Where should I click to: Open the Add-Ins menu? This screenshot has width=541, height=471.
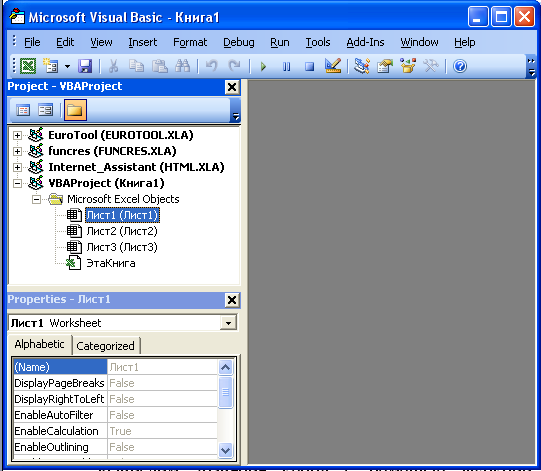365,42
